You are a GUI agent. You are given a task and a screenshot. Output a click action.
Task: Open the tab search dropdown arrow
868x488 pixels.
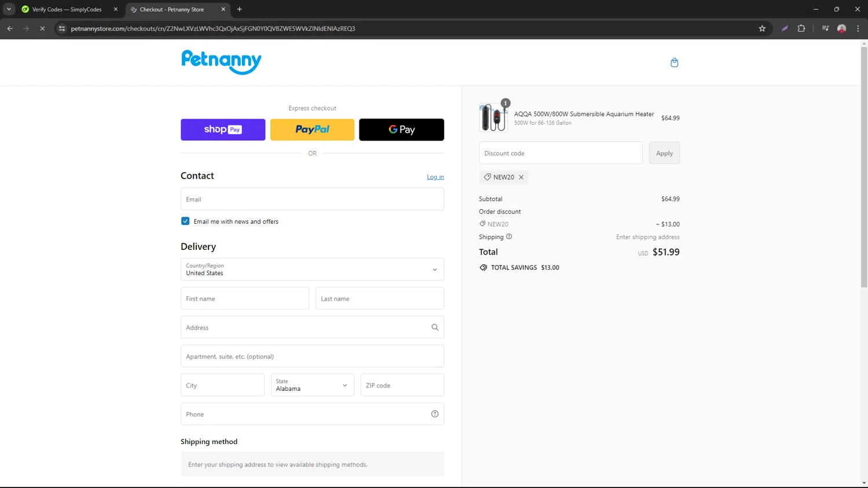pos(9,9)
